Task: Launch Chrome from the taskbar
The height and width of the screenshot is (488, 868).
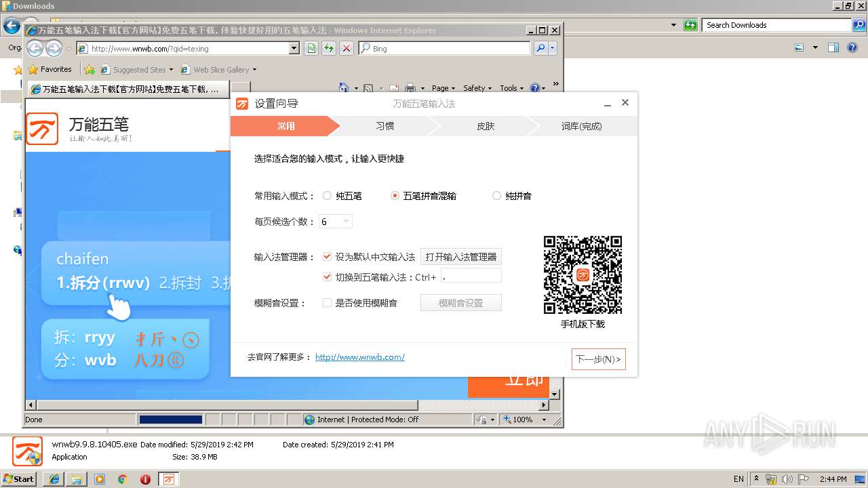Action: 122,479
